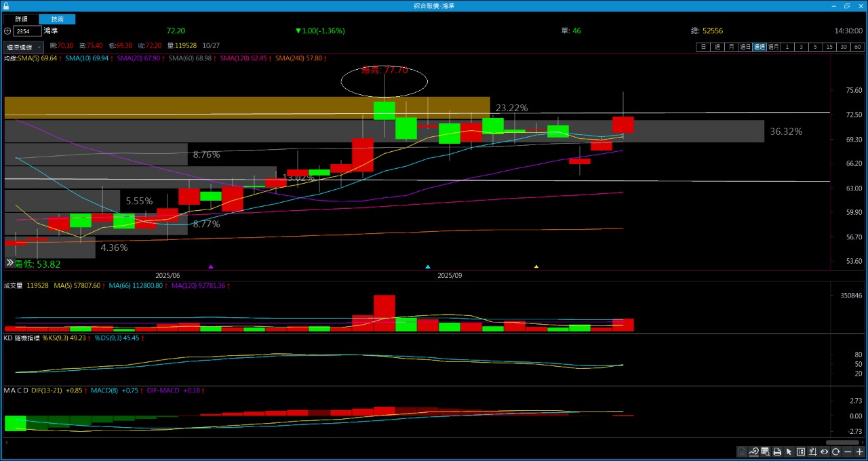Click the purple triangle timeline marker
The height and width of the screenshot is (461, 868).
tap(211, 267)
